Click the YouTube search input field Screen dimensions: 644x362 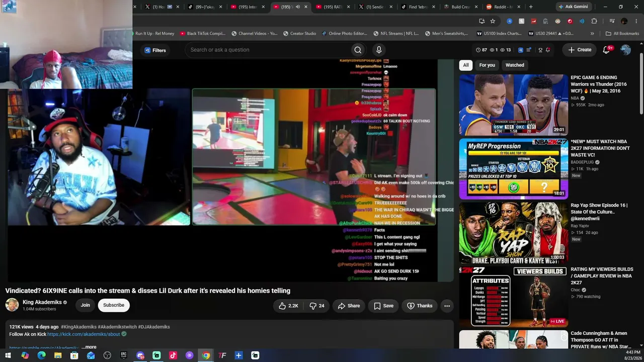coord(267,50)
